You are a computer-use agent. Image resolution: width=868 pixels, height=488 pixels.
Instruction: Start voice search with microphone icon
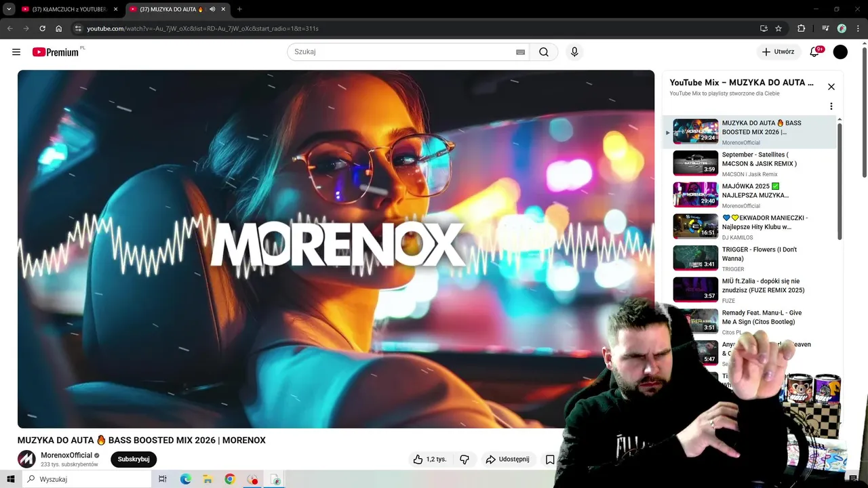pyautogui.click(x=574, y=52)
